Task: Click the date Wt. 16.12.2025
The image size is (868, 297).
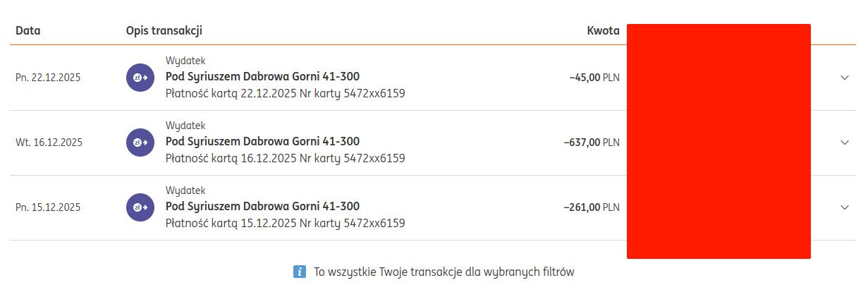Action: pos(49,143)
